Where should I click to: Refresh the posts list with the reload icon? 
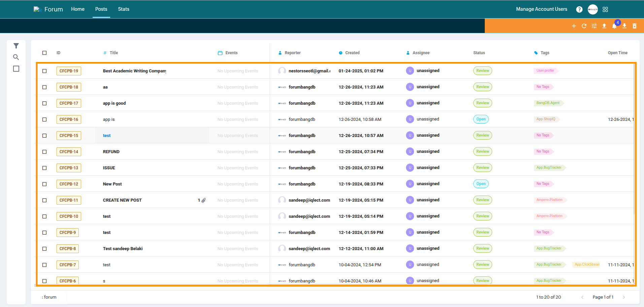tap(584, 26)
